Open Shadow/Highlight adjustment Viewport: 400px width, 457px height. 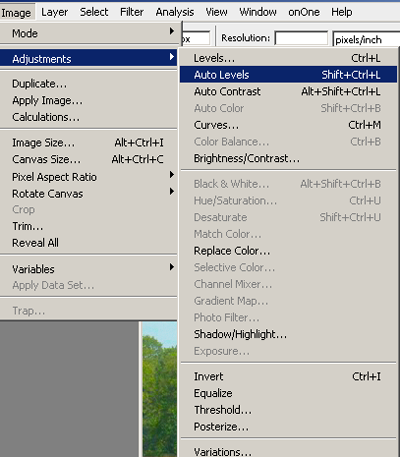tap(289, 334)
